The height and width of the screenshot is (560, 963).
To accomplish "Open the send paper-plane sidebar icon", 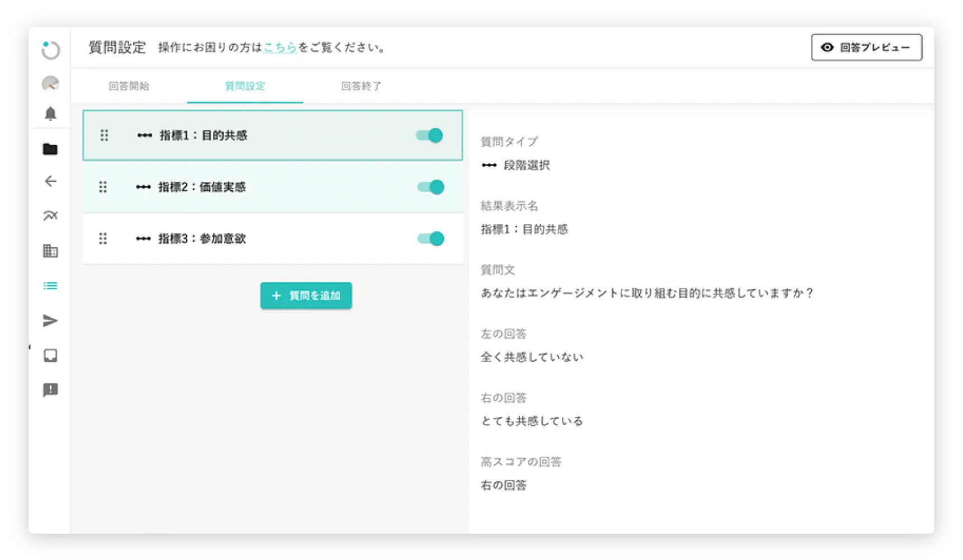I will (x=50, y=321).
